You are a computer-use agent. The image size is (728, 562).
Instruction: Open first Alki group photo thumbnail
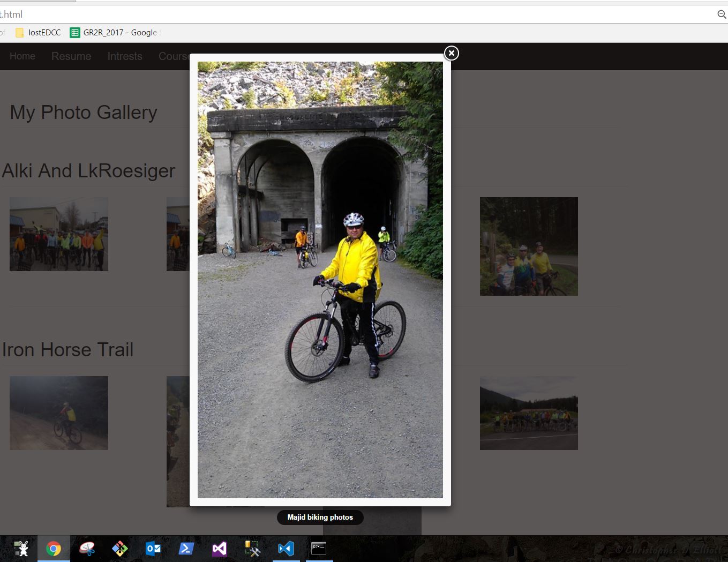coord(59,234)
